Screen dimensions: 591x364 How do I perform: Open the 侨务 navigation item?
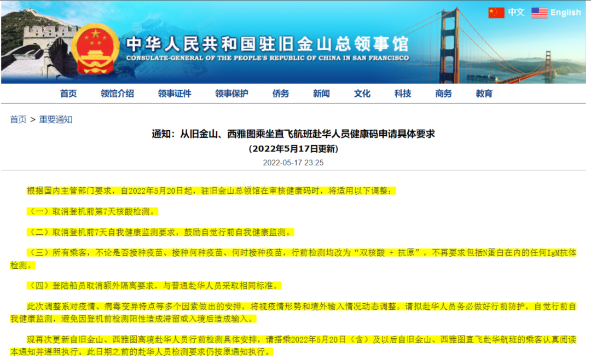(281, 94)
